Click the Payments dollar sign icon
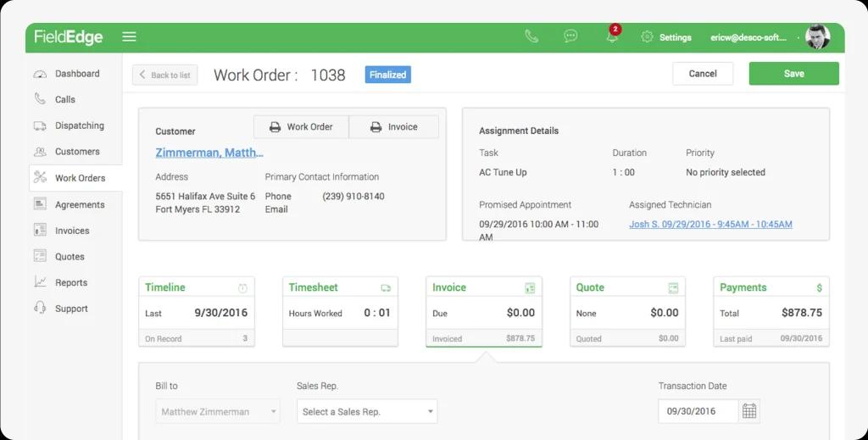This screenshot has width=868, height=440. (x=819, y=288)
